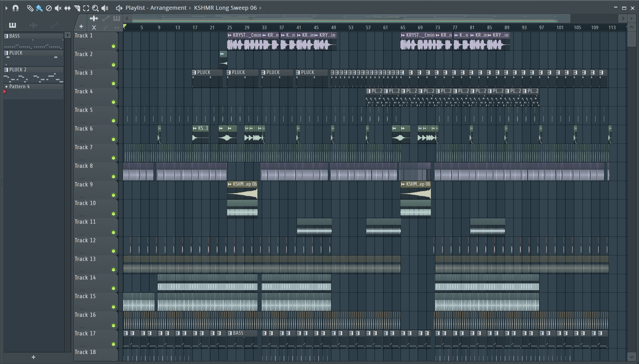The height and width of the screenshot is (364, 639).
Task: Mute Track 11 with its green light
Action: click(113, 233)
